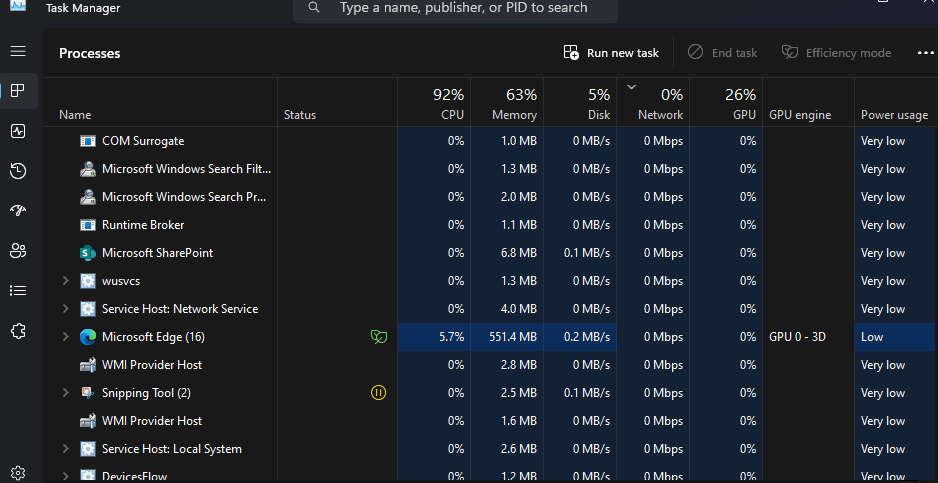
Task: Sort by the Power usage column header
Action: [896, 104]
